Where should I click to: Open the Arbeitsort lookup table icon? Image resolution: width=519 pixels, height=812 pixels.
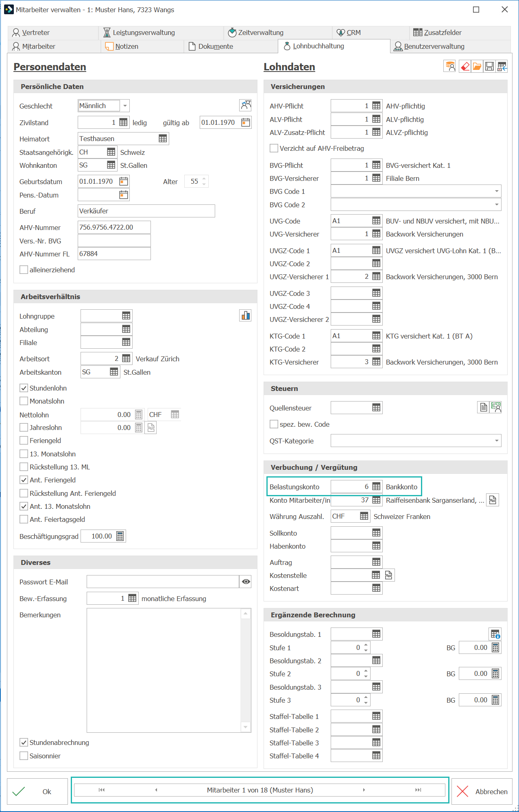(126, 358)
